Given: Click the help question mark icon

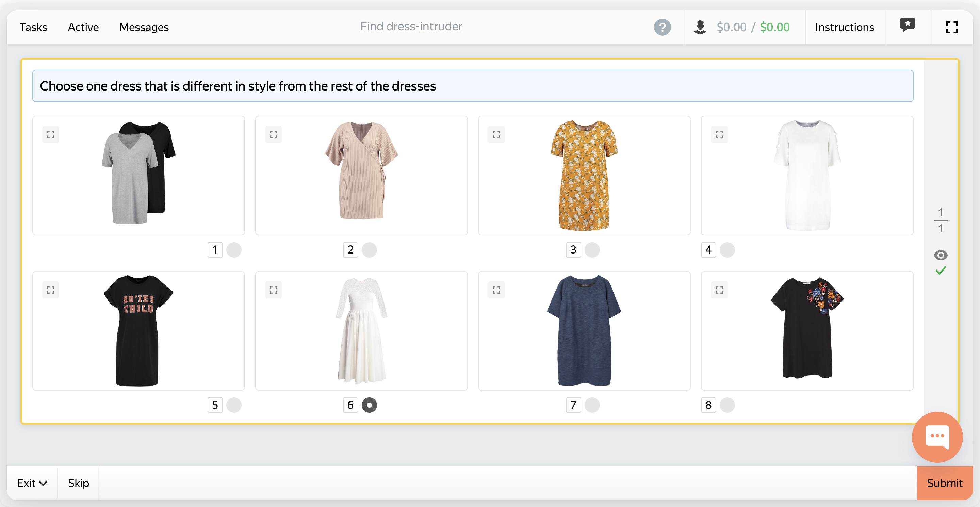Looking at the screenshot, I should 662,27.
